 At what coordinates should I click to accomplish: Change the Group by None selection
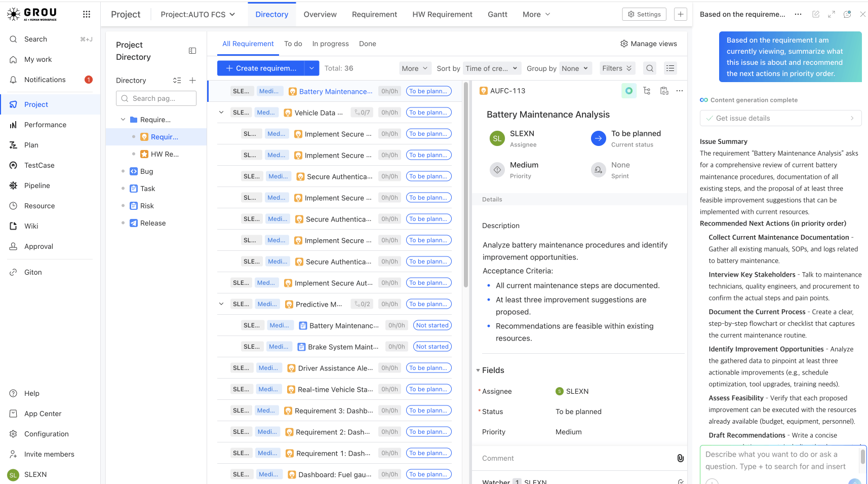[x=576, y=68]
